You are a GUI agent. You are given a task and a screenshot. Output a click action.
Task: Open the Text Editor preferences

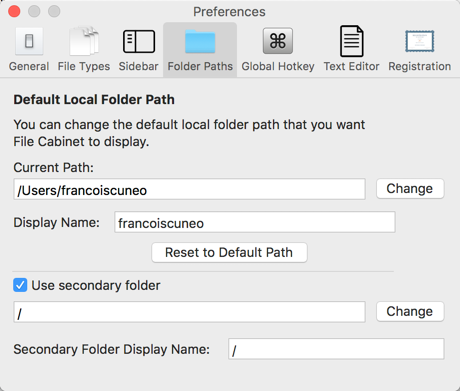[x=351, y=49]
